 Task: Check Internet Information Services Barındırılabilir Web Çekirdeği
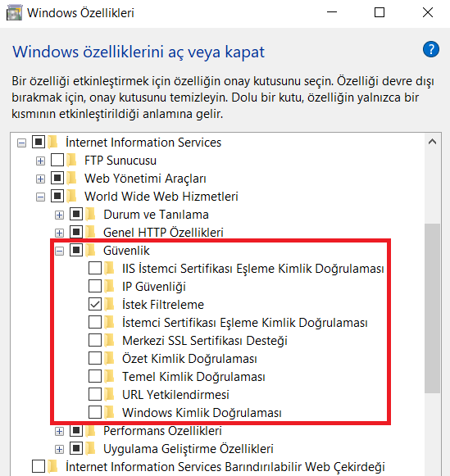click(x=39, y=466)
